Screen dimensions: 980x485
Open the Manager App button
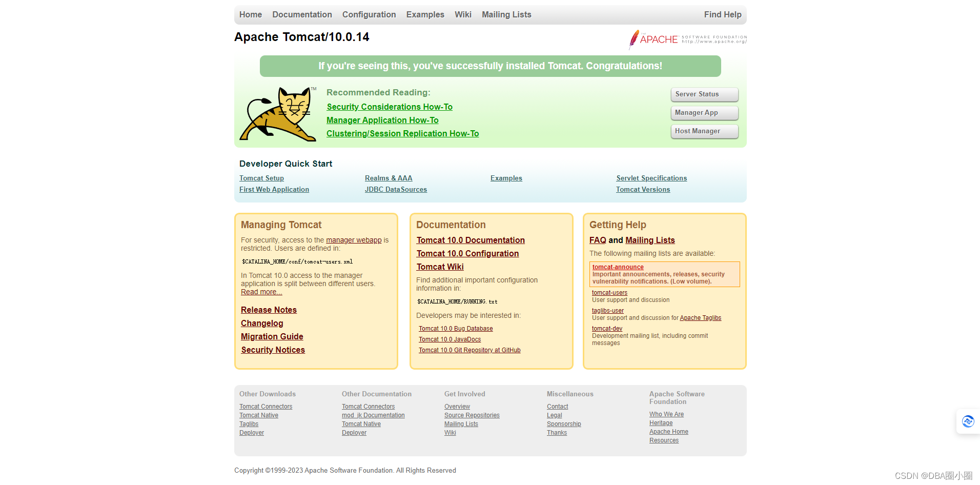point(705,113)
